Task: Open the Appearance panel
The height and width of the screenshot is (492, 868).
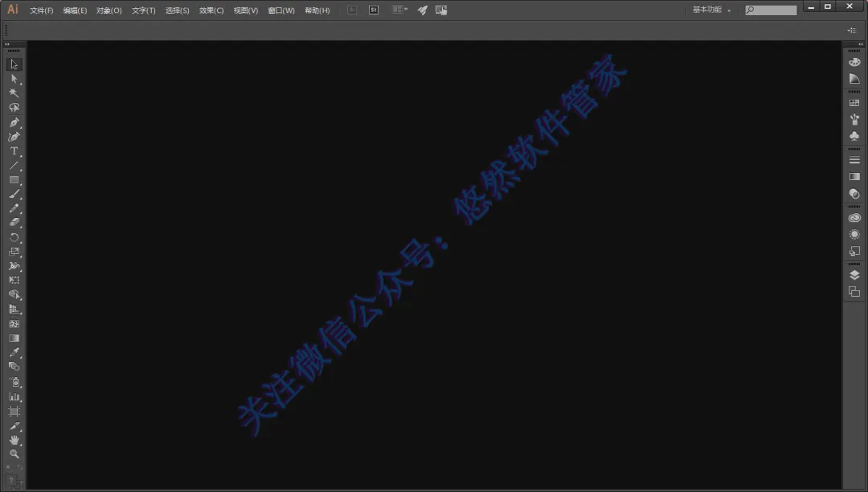Action: coord(854,234)
